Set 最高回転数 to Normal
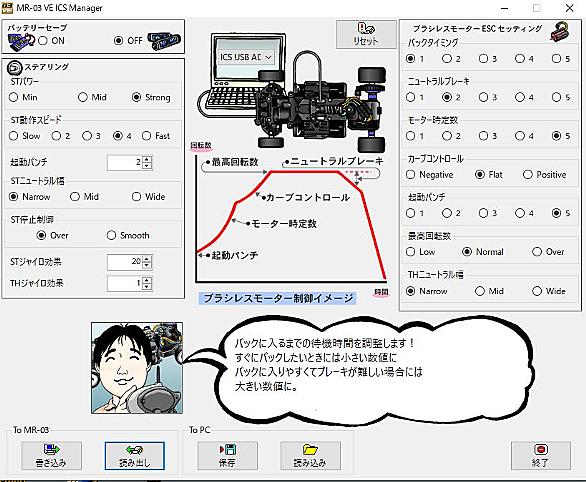 pos(483,251)
